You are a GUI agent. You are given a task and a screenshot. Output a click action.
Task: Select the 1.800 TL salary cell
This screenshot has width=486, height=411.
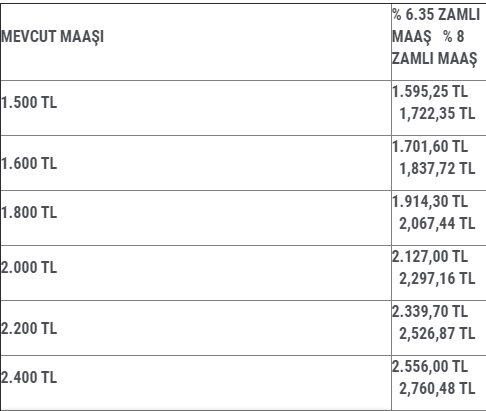point(196,218)
